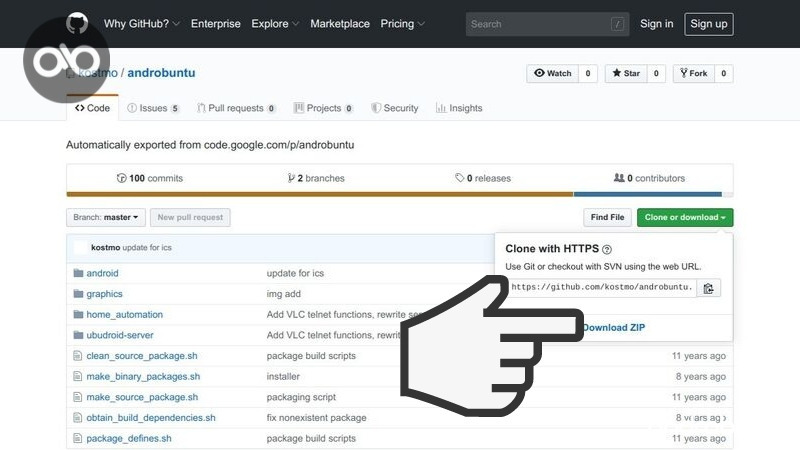Screen dimensions: 800x450
Task: View the 2 branches list
Action: tap(316, 178)
